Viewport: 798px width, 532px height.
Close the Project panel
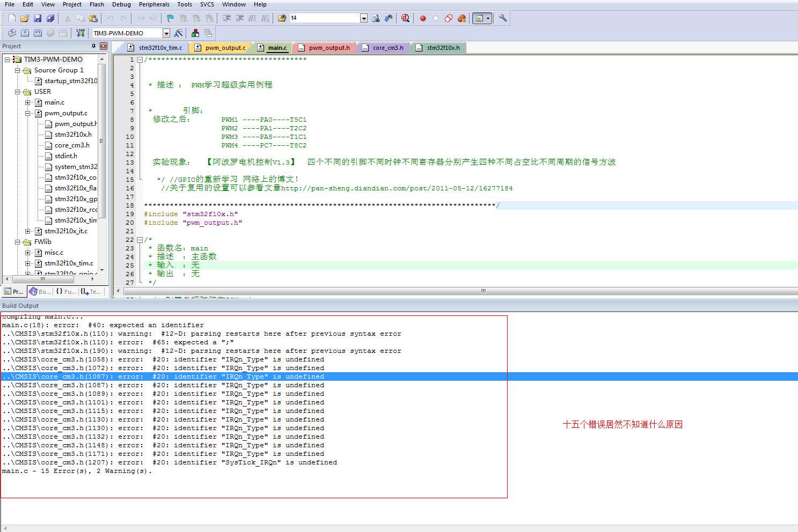coord(104,46)
